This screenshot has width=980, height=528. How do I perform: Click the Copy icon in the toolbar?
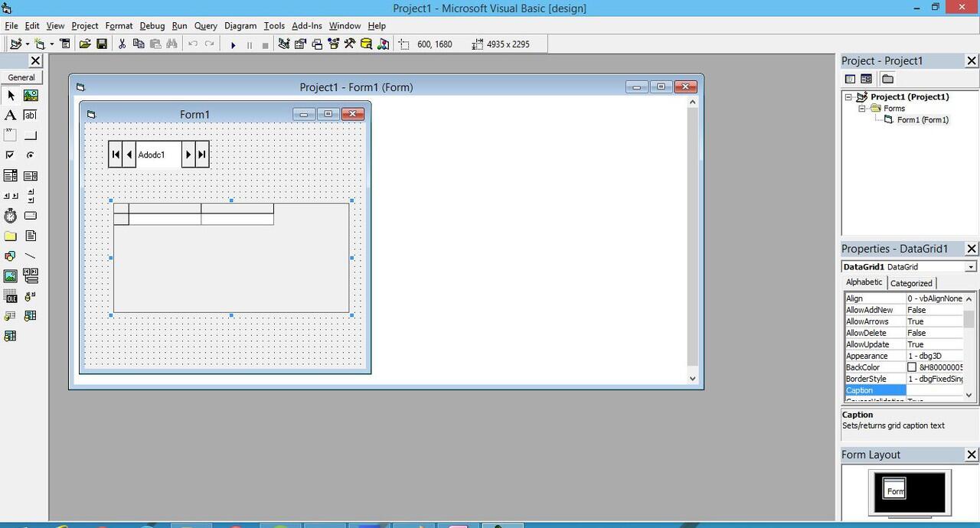(139, 44)
